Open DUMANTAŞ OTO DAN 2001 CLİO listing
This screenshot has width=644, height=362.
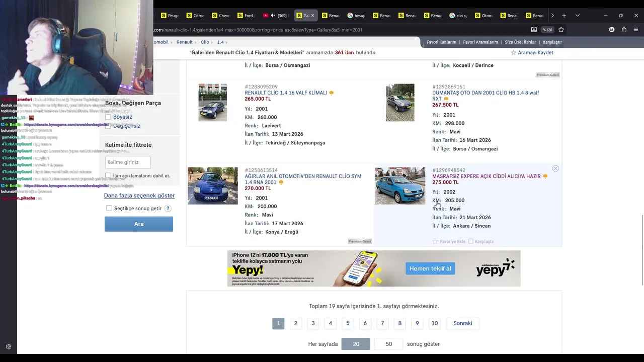tap(486, 96)
